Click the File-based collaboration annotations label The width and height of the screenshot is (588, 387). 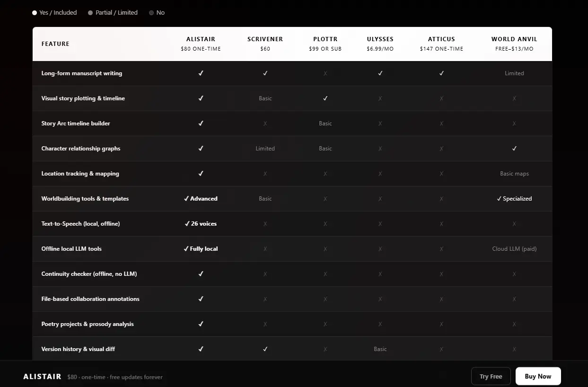pos(90,299)
